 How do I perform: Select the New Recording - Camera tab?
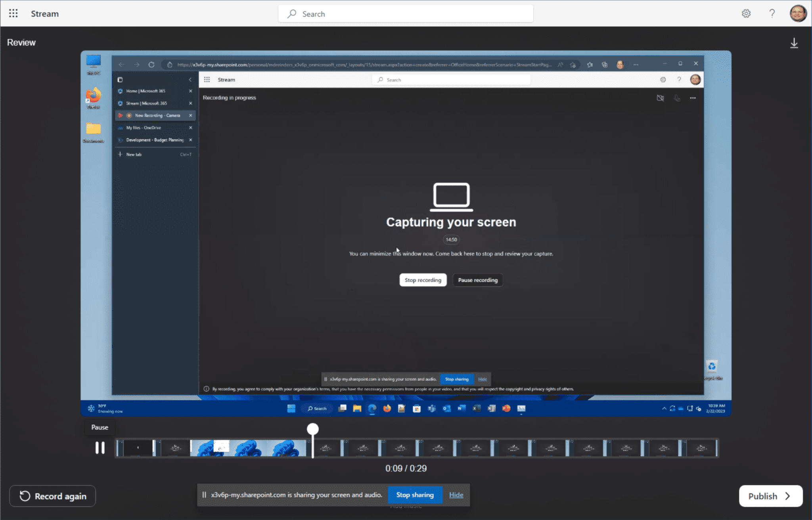155,115
